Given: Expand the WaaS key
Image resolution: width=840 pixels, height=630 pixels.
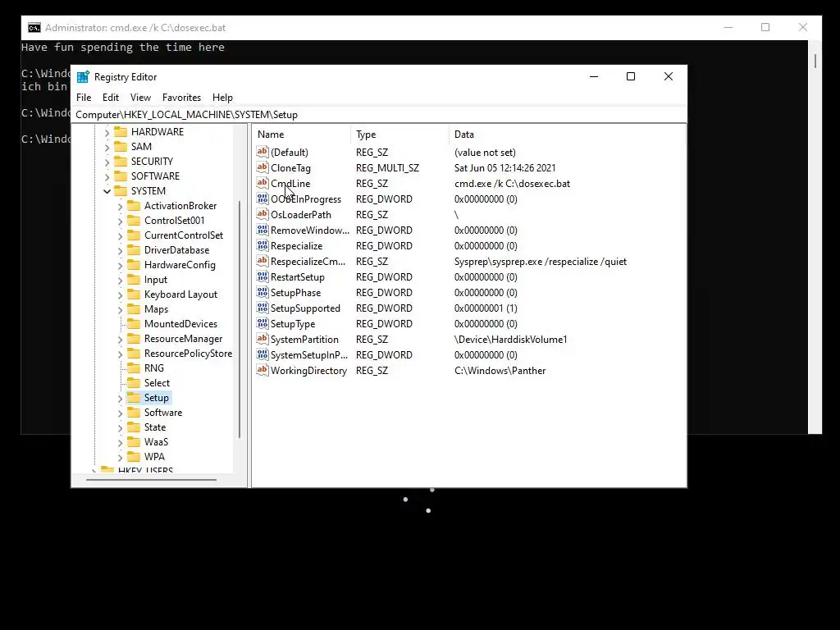Looking at the screenshot, I should (x=120, y=443).
